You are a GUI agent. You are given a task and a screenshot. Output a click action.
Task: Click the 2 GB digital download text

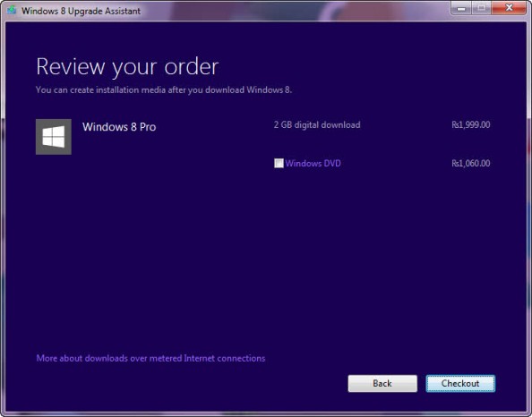pos(317,124)
